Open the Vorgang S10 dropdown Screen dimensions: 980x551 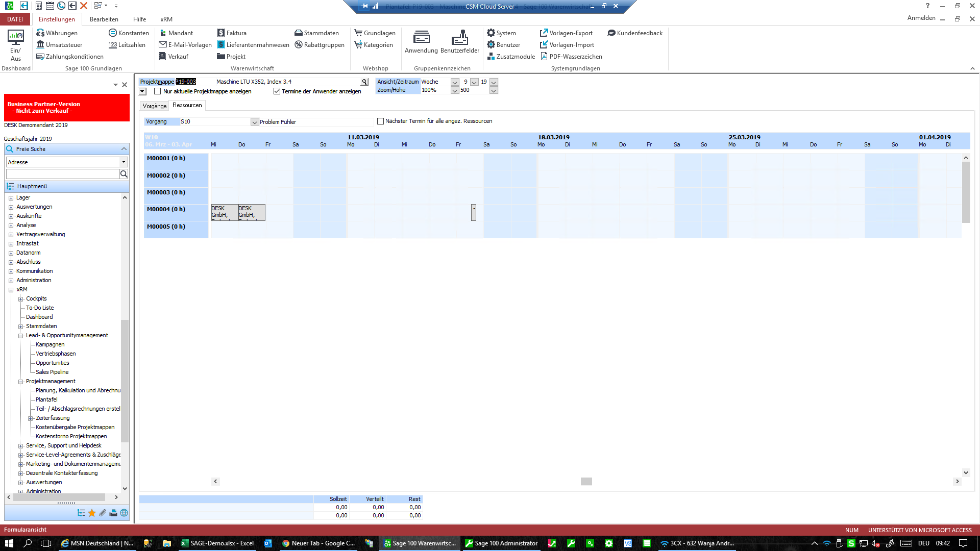point(255,122)
